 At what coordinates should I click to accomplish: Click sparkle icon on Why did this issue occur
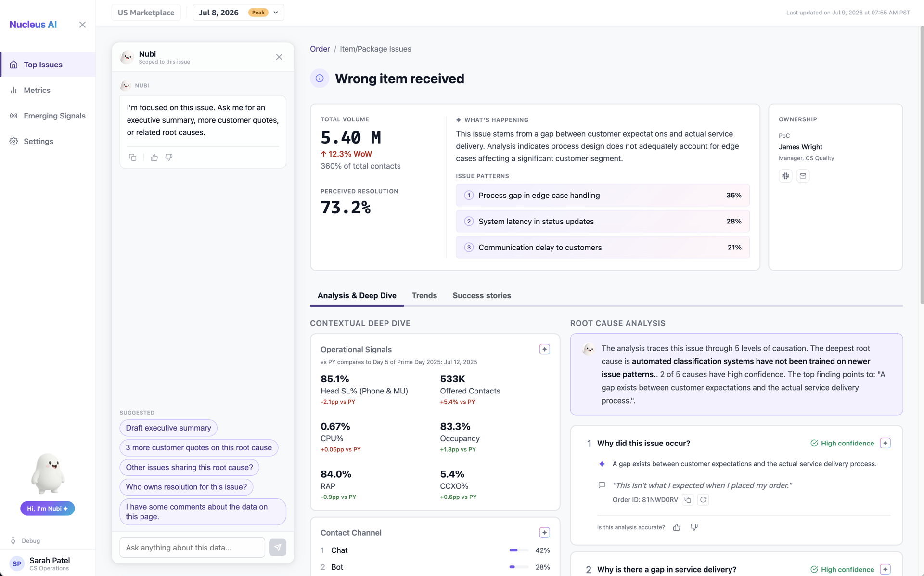coord(885,443)
